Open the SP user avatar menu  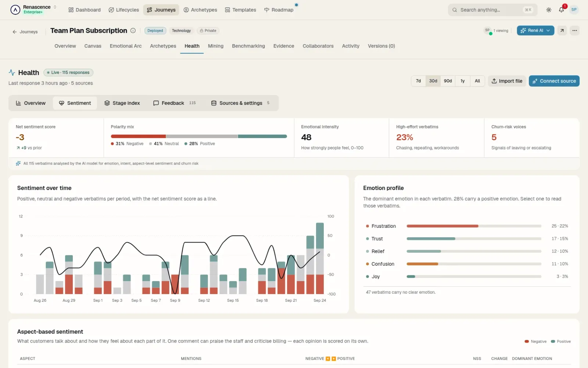(574, 10)
